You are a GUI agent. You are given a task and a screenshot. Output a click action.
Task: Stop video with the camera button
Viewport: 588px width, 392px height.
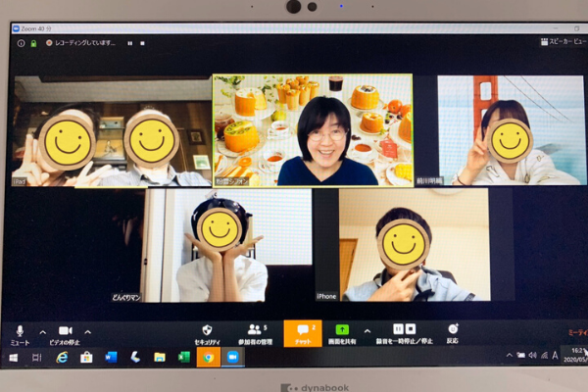65,333
